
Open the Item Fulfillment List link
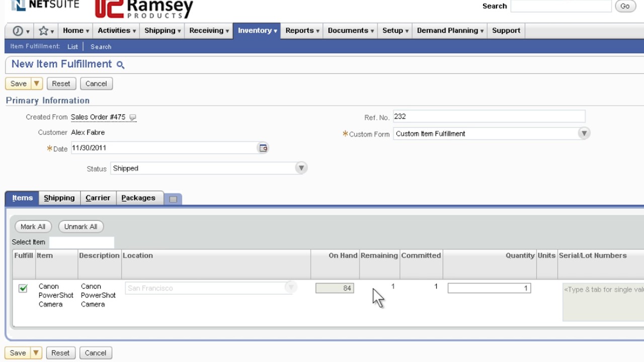(72, 47)
